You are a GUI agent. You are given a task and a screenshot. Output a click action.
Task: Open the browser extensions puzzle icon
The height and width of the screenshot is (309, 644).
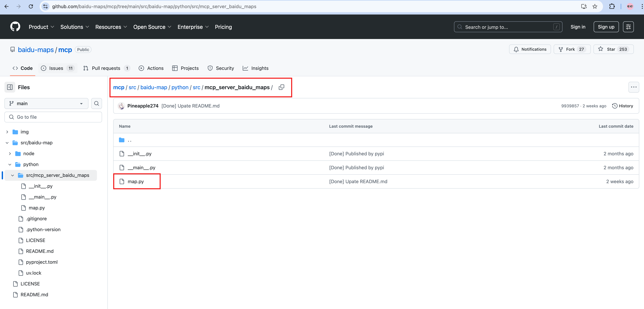point(612,6)
